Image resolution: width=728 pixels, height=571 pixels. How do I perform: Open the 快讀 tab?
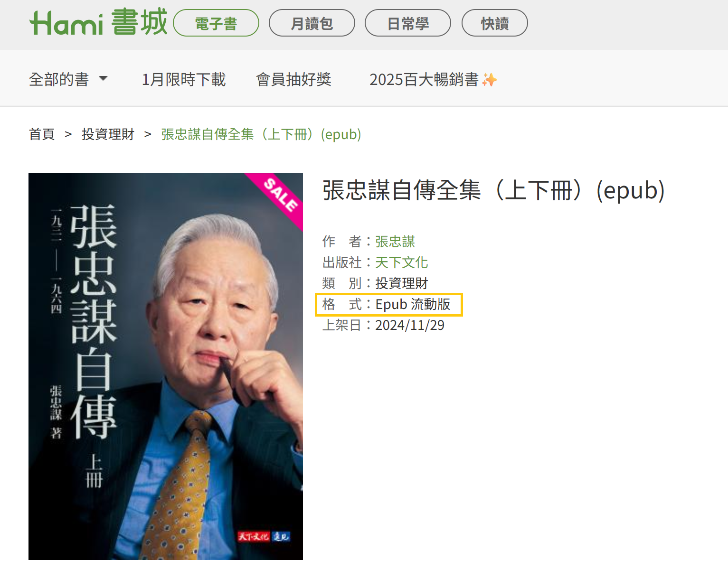(495, 23)
